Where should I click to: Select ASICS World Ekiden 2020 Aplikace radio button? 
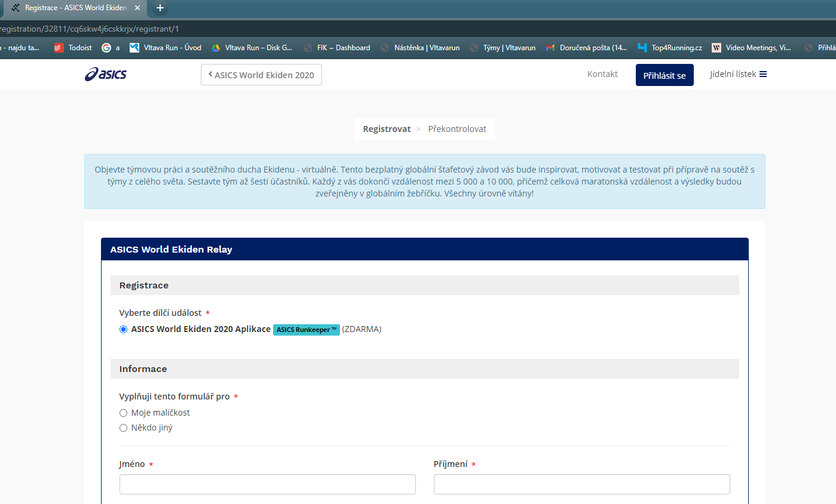coord(124,329)
